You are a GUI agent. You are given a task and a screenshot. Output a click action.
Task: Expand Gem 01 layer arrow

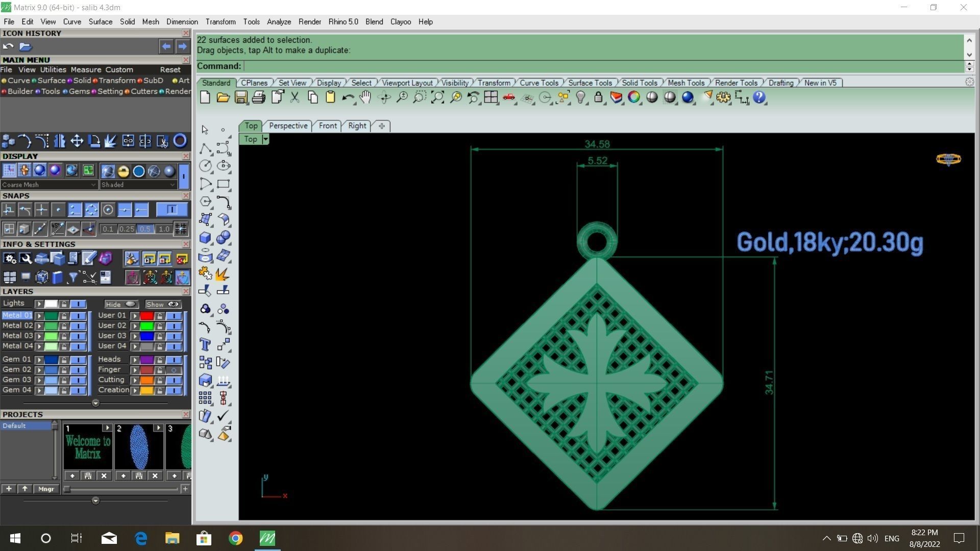39,360
